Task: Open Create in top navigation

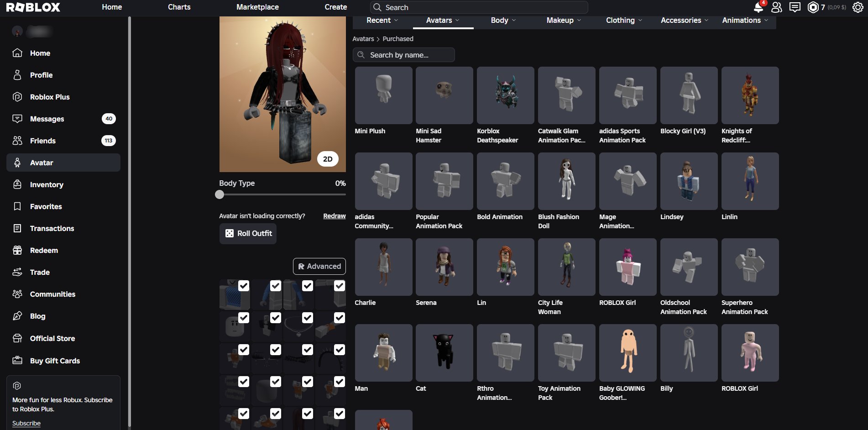Action: point(336,7)
